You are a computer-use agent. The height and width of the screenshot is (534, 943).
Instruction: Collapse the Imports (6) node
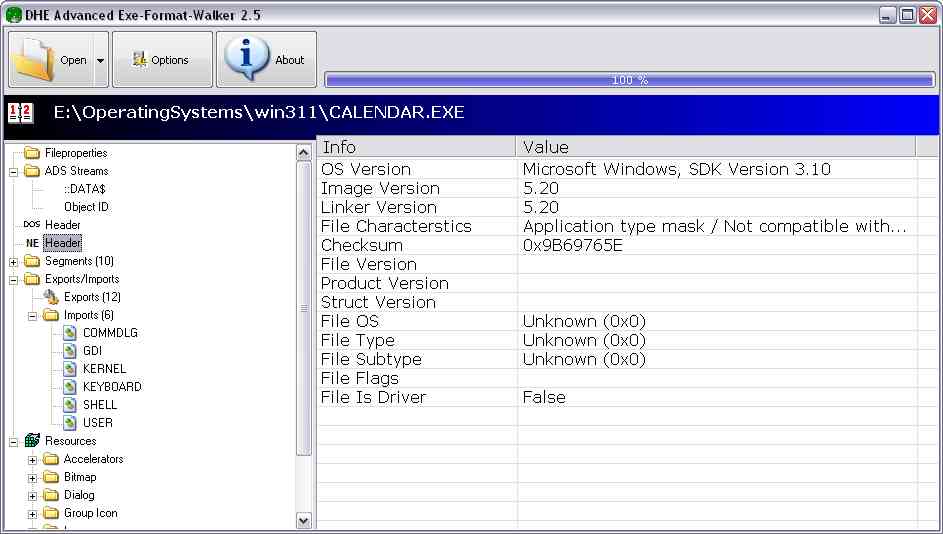(x=33, y=315)
